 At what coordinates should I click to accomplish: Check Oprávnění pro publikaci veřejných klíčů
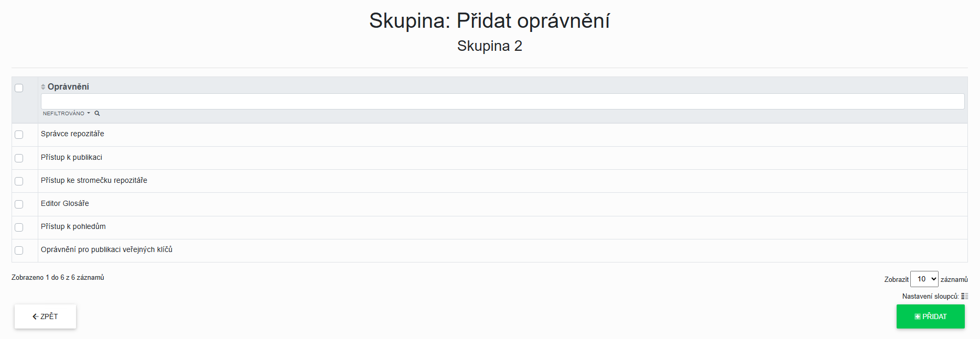(x=19, y=250)
